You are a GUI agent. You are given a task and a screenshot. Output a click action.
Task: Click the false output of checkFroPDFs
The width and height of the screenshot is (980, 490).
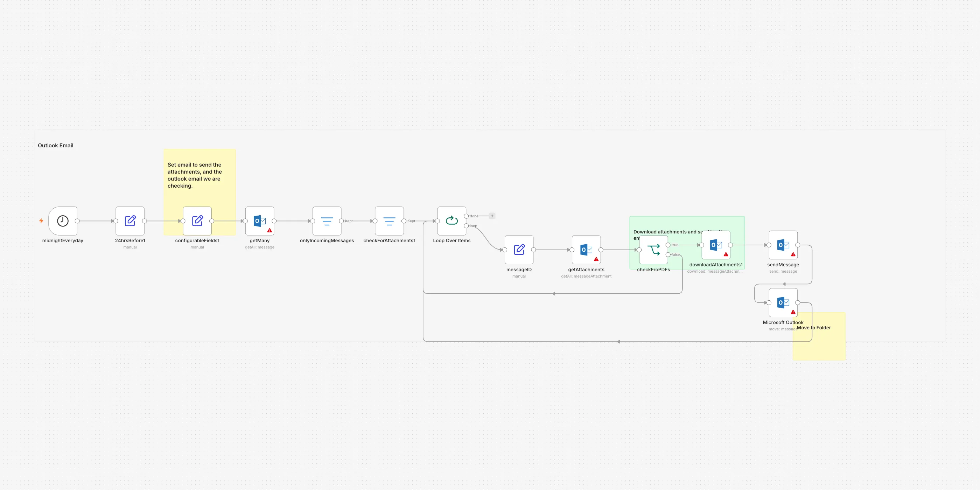pyautogui.click(x=668, y=254)
